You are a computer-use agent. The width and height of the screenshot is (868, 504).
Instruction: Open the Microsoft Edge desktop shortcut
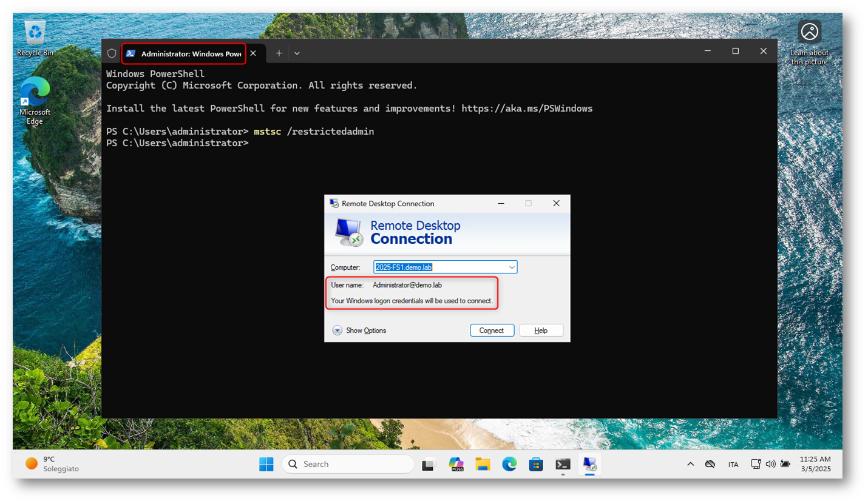[35, 102]
